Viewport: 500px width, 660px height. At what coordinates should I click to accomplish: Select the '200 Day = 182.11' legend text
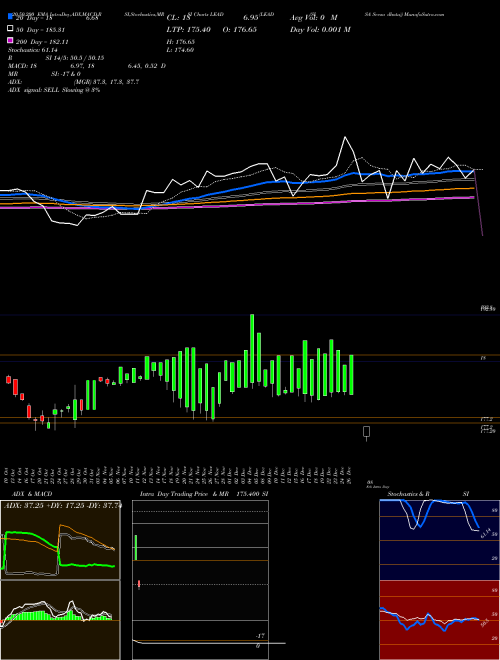(42, 42)
